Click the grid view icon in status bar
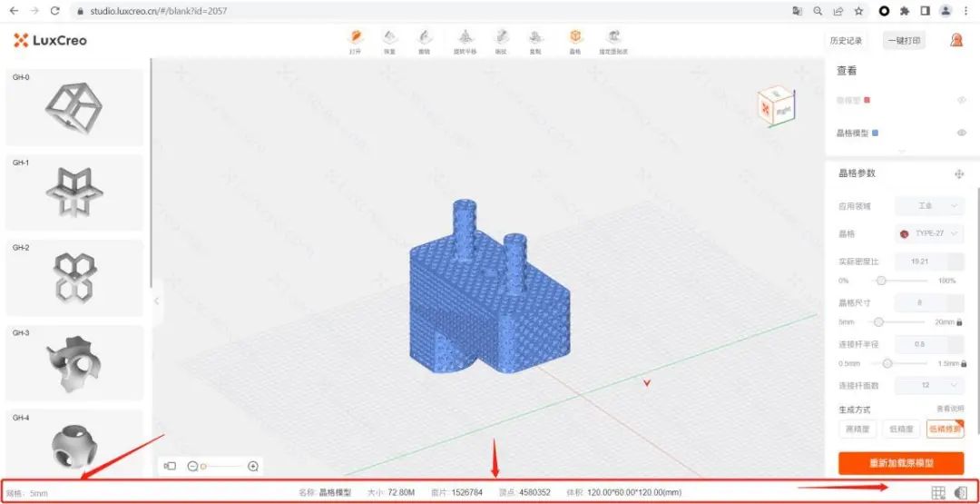Viewport: 980px width, 504px height. pos(938,492)
